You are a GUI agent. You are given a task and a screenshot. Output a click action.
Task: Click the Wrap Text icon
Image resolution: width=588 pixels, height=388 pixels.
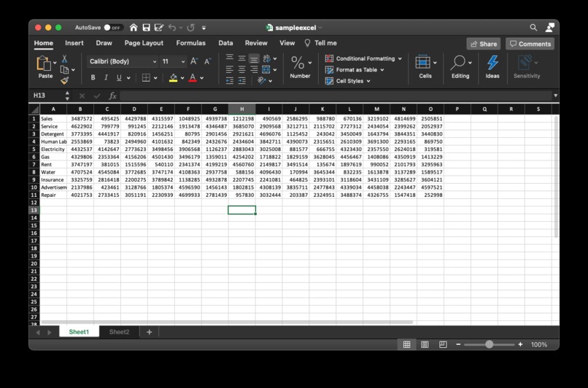tap(266, 58)
